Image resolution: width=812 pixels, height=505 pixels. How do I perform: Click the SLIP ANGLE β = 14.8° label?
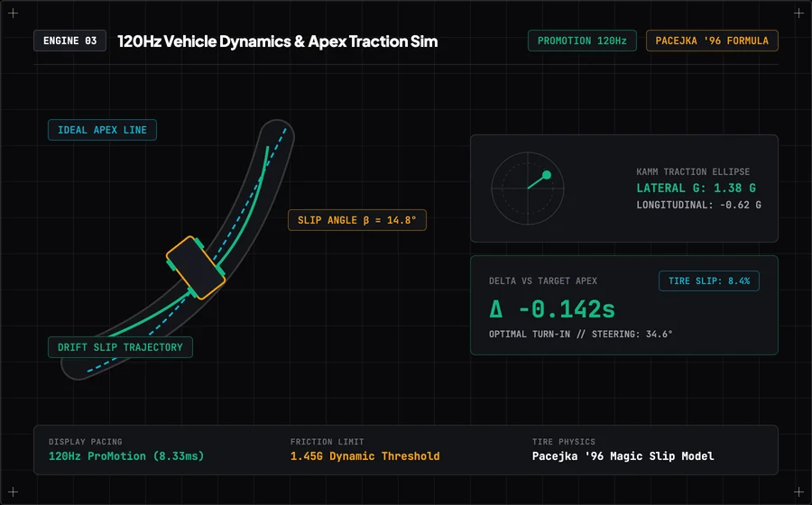click(x=356, y=220)
